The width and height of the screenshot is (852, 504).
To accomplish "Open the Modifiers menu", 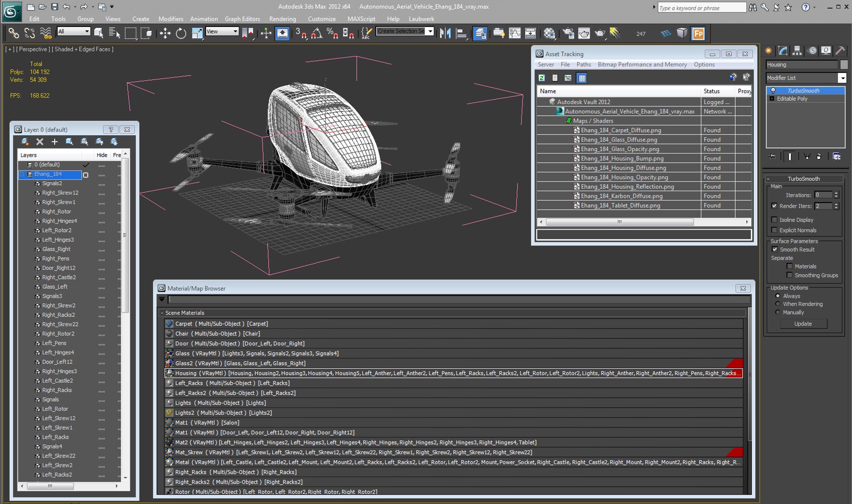I will click(171, 19).
